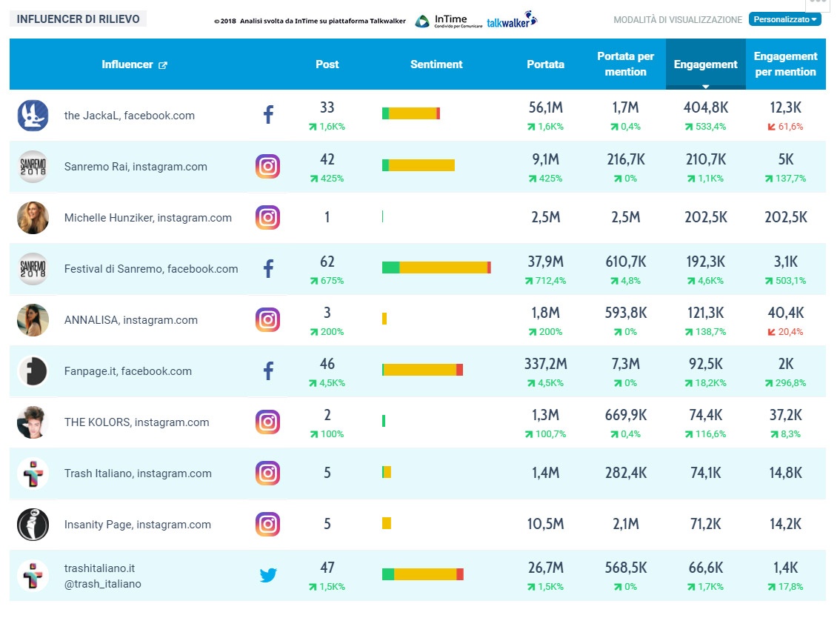
Task: Click the 337,2M portata value for Fanpage.it
Action: tap(545, 364)
